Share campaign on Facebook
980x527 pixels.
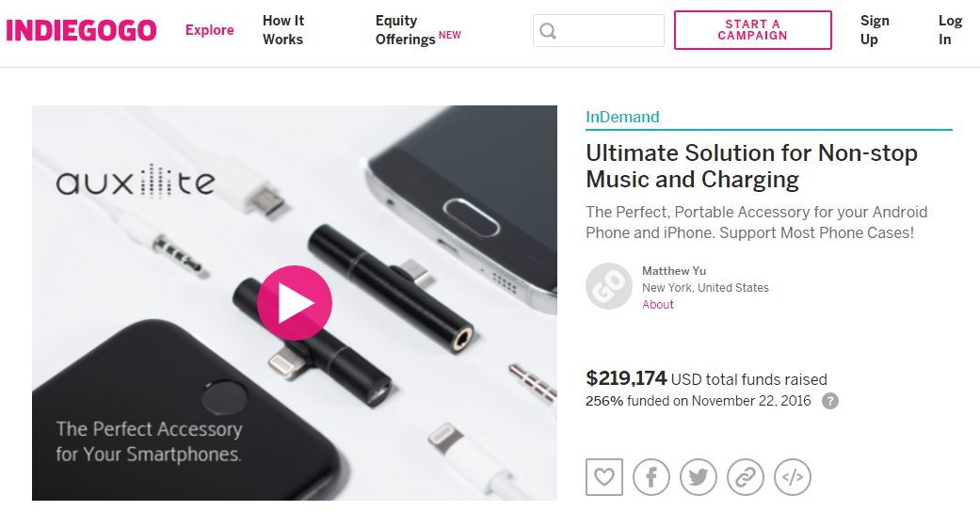tap(651, 477)
